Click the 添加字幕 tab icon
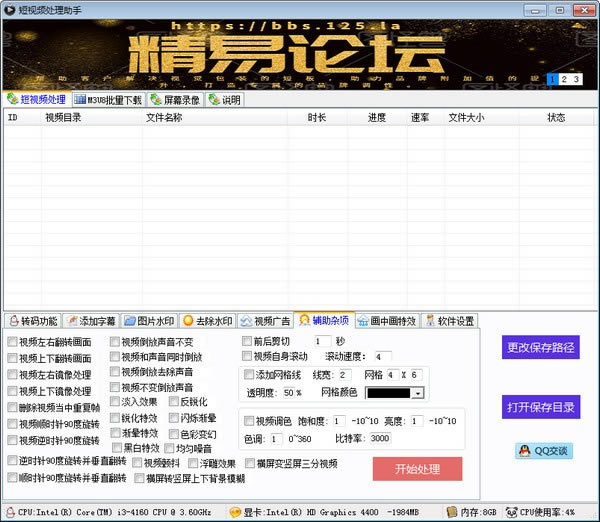 pyautogui.click(x=72, y=321)
